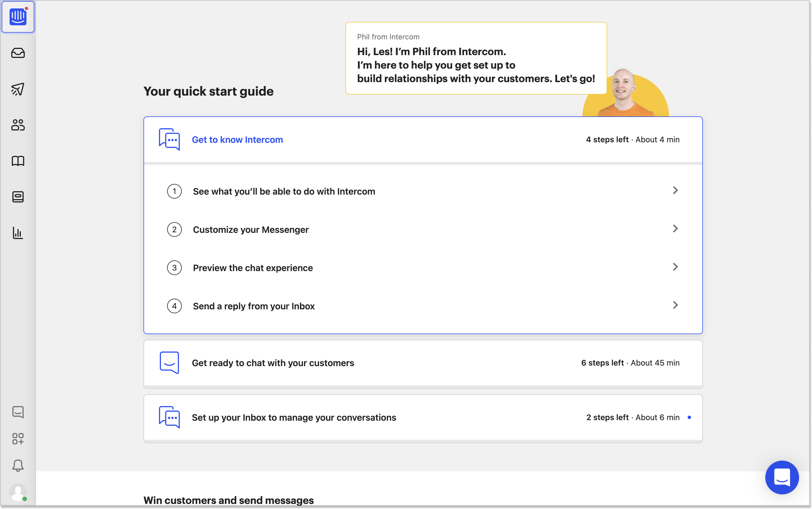Click '6 steps left · About 45 min' text
Screen dimensions: 812x509
point(630,363)
